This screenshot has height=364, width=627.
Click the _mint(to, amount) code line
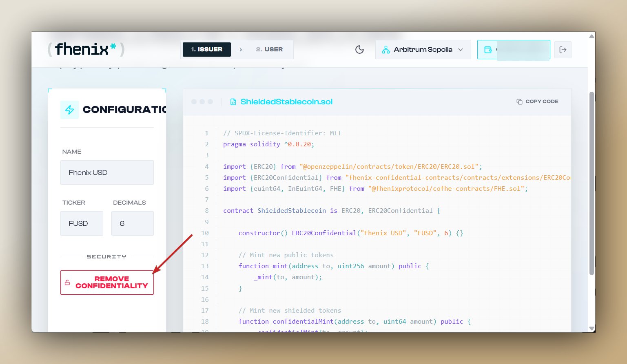coord(288,277)
